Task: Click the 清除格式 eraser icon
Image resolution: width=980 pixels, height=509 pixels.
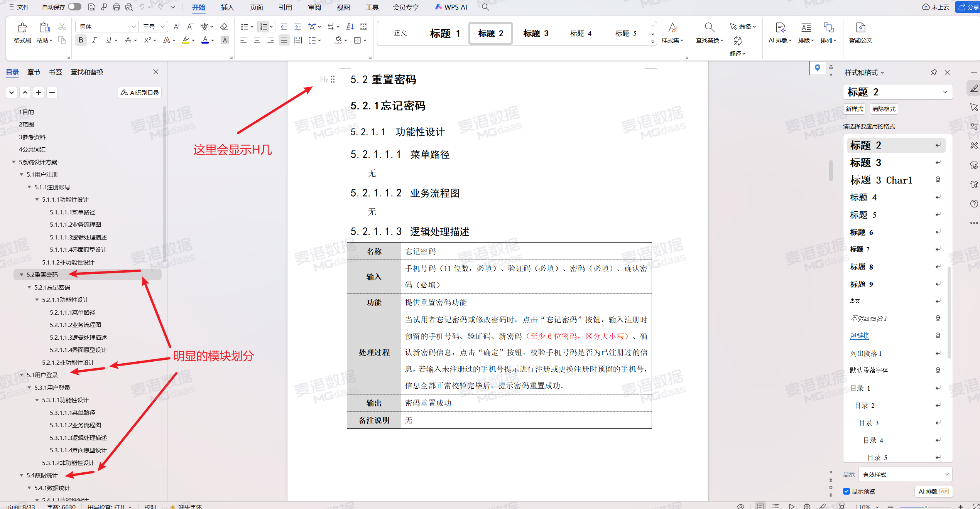Action: tap(224, 26)
